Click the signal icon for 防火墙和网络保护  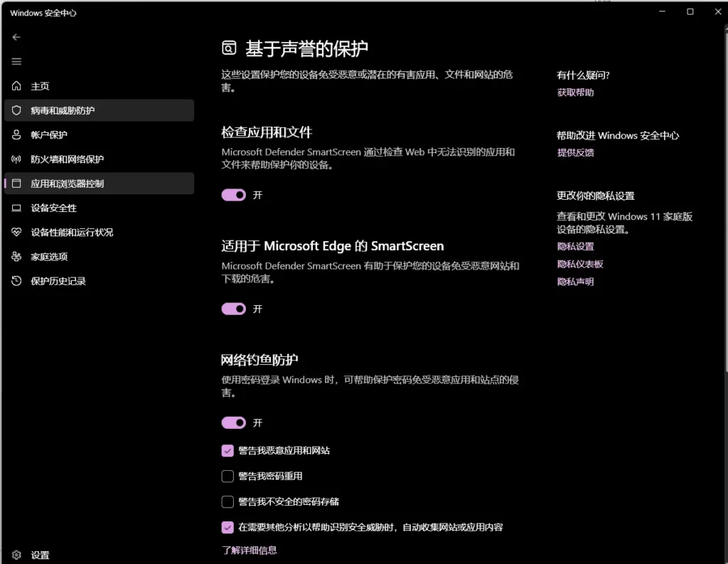[x=16, y=159]
